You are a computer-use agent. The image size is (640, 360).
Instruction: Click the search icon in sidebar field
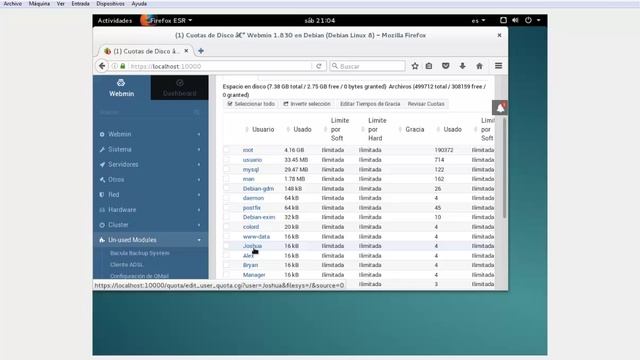click(197, 112)
